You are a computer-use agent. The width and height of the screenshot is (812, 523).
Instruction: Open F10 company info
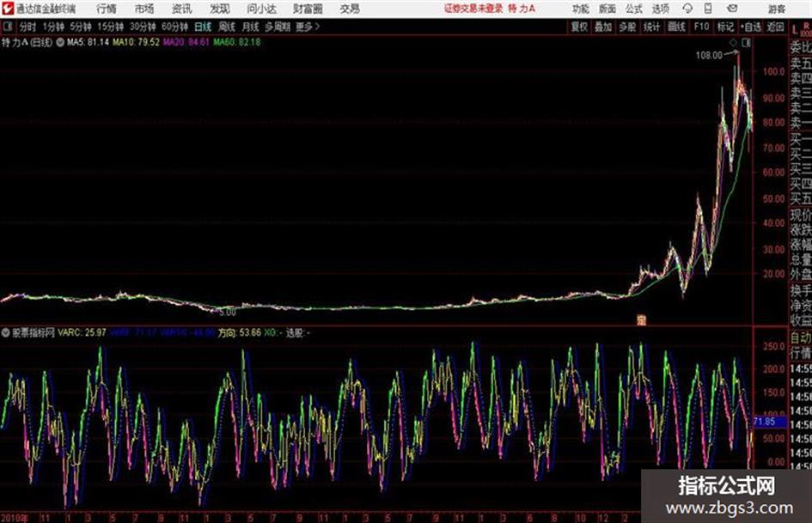[x=701, y=27]
